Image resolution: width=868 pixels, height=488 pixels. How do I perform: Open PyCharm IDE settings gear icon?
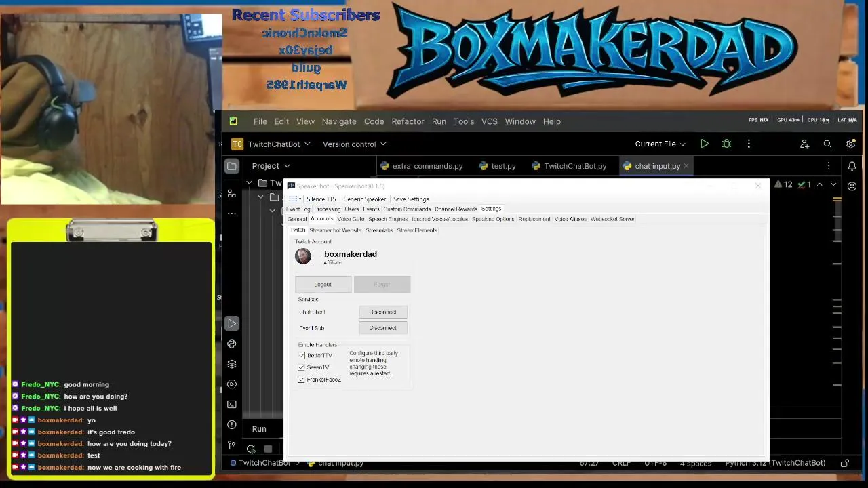[850, 144]
